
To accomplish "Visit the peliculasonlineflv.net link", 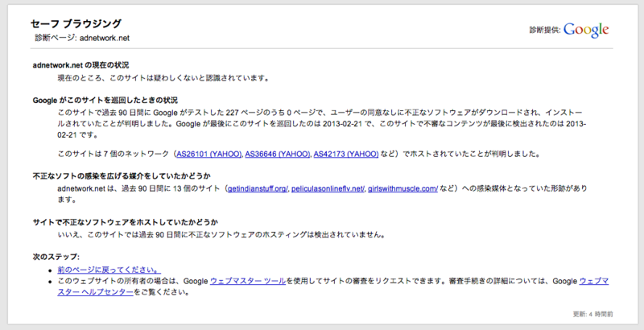I will [328, 189].
